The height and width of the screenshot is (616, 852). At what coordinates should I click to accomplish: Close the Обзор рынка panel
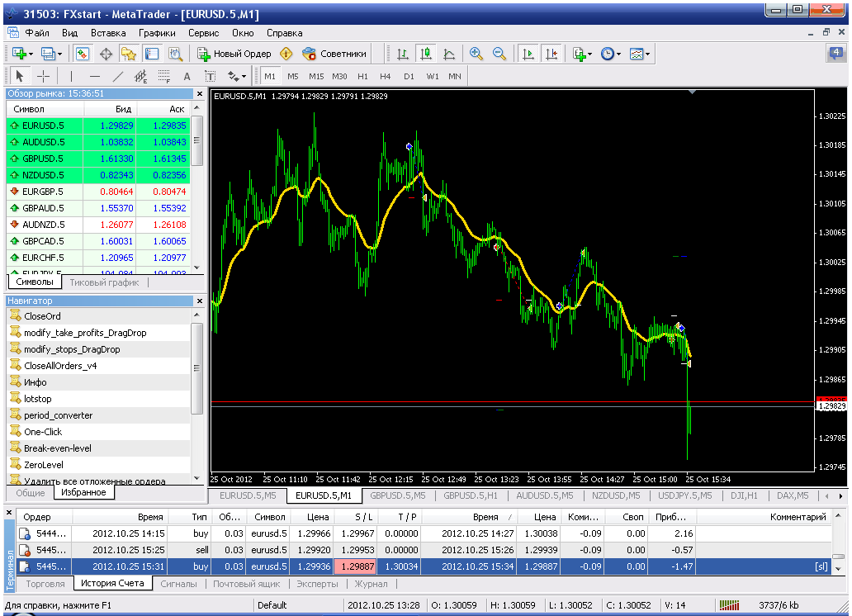pos(200,93)
